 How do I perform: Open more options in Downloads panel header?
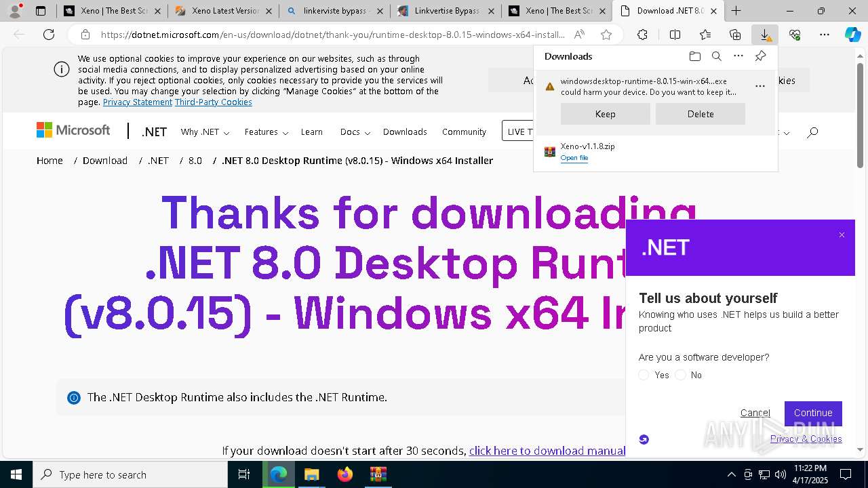click(738, 56)
